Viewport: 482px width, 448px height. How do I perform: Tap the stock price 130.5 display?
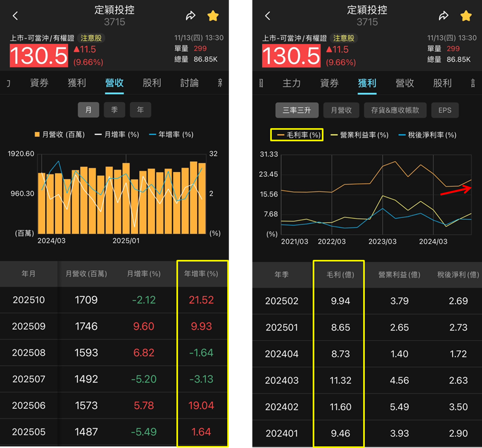click(x=38, y=55)
